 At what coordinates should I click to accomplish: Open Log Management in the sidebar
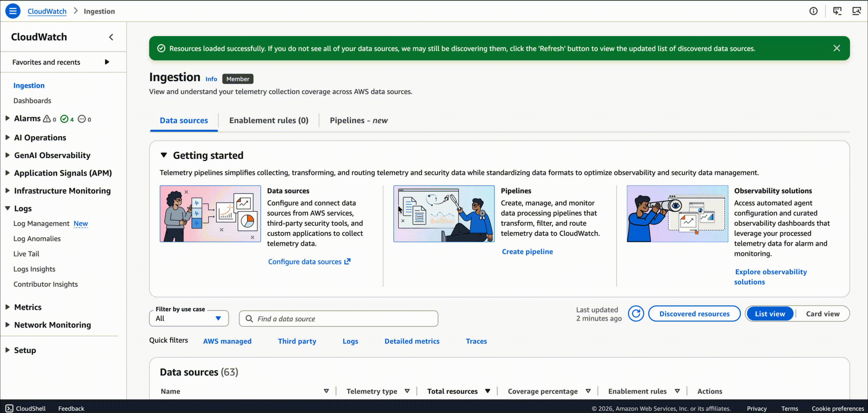pyautogui.click(x=42, y=223)
